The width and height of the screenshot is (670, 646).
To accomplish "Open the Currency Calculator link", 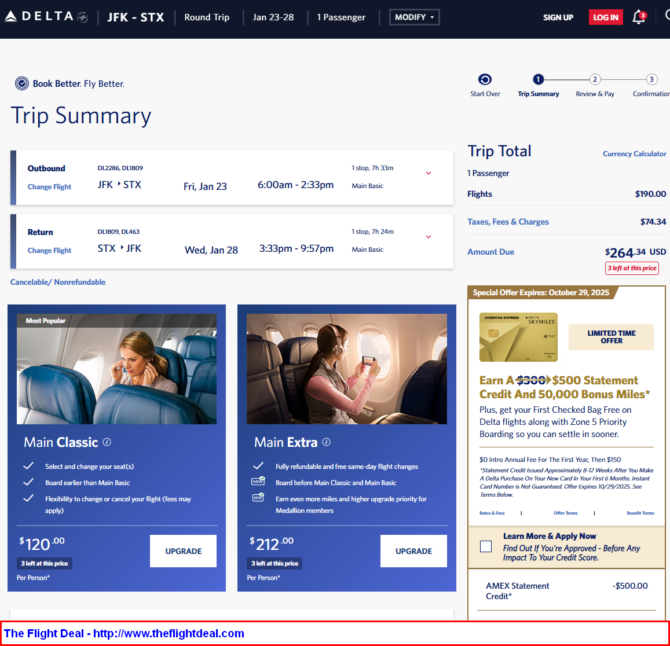I will point(634,154).
